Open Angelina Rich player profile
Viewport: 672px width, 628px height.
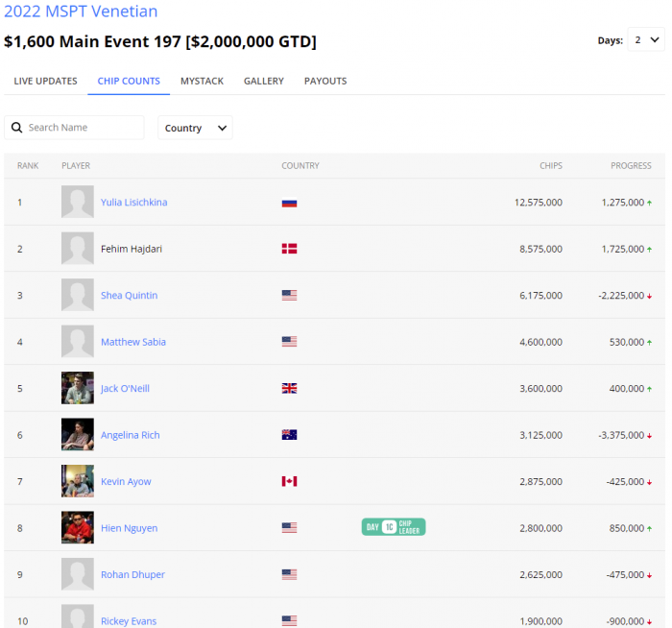tap(131, 435)
